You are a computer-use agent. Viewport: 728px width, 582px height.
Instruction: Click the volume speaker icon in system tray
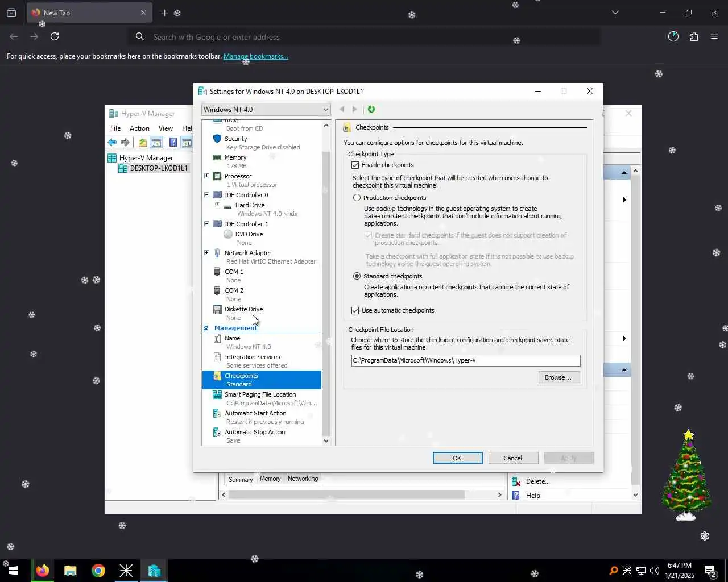click(654, 571)
